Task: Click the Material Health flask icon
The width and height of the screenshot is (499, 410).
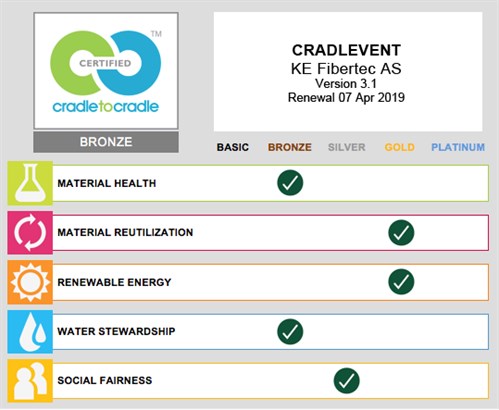Action: (30, 183)
